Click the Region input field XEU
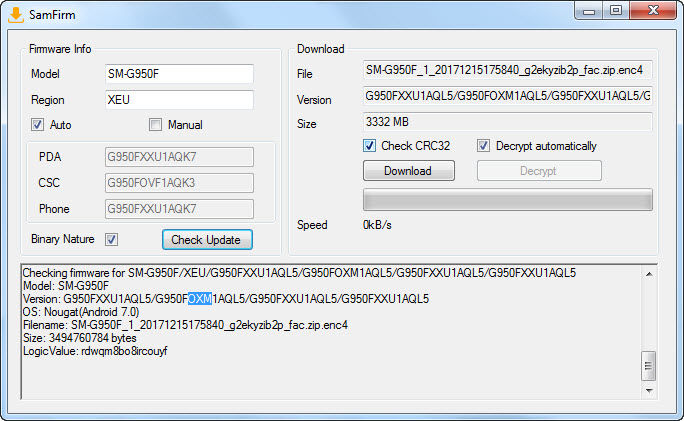 click(179, 100)
